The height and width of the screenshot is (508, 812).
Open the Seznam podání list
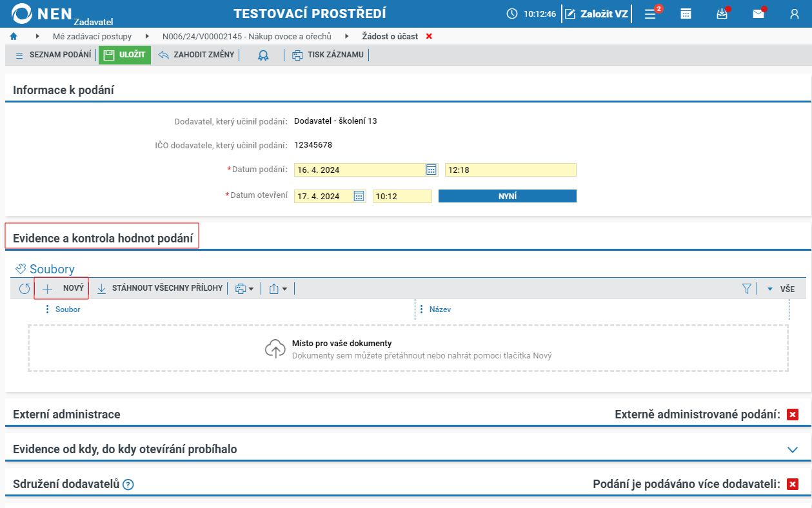pyautogui.click(x=53, y=55)
